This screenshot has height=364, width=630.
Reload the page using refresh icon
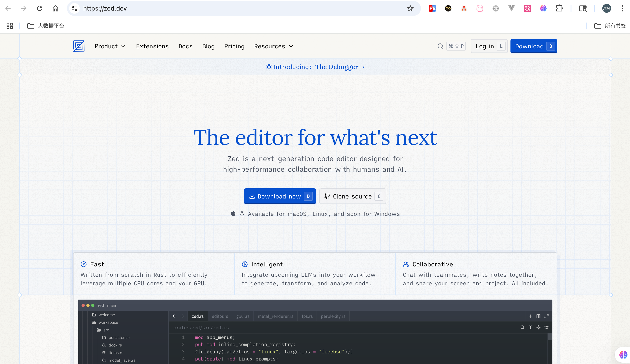(x=39, y=9)
